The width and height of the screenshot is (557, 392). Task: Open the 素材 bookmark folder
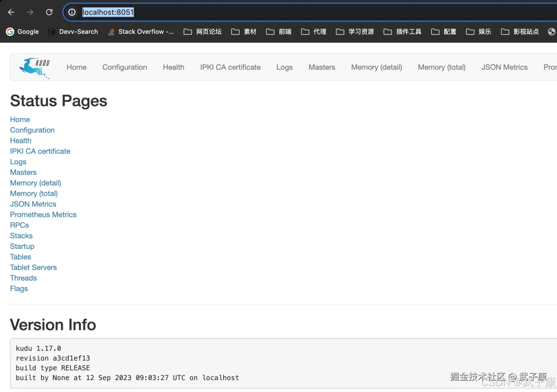tap(244, 32)
